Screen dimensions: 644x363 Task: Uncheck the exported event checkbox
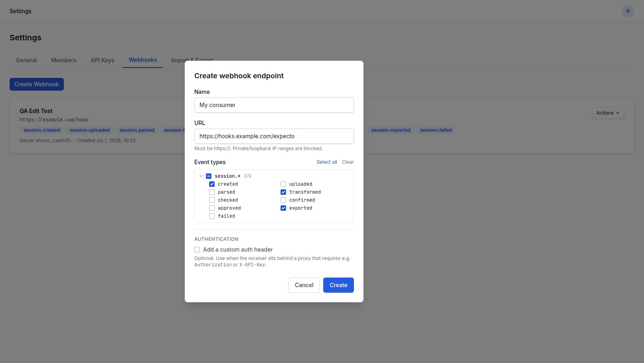pyautogui.click(x=283, y=208)
